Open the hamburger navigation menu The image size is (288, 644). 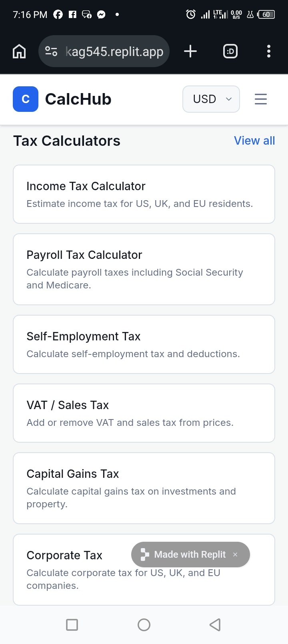point(260,99)
